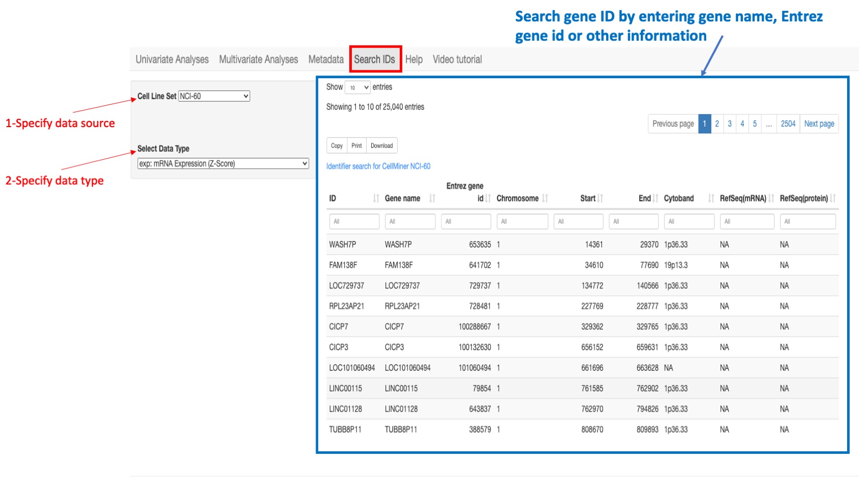Click the Download button above the table
The image size is (868, 488).
click(381, 145)
